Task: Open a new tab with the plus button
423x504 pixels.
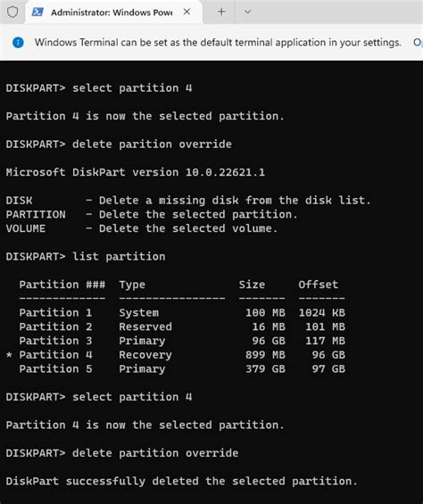Action: coord(221,12)
